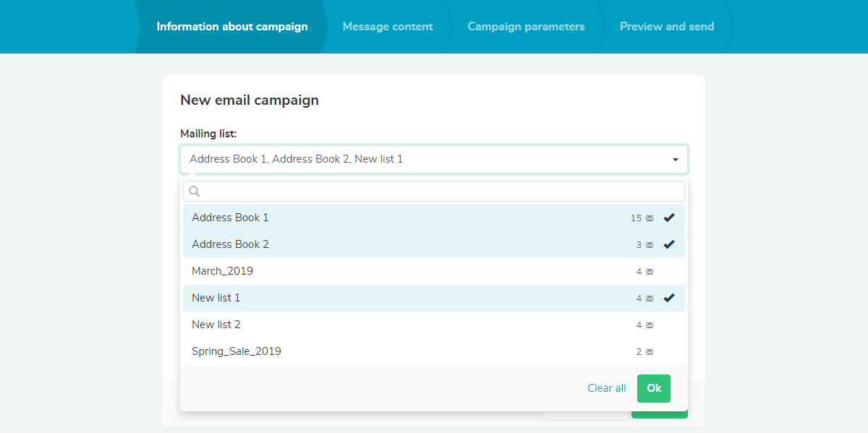Deselect the New list 1 checkmark
The width and height of the screenshot is (868, 433).
669,298
